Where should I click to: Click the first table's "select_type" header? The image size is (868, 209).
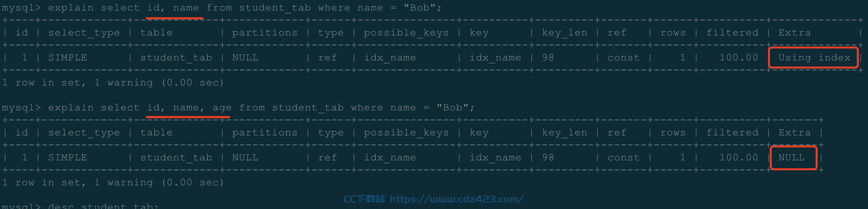click(x=84, y=33)
